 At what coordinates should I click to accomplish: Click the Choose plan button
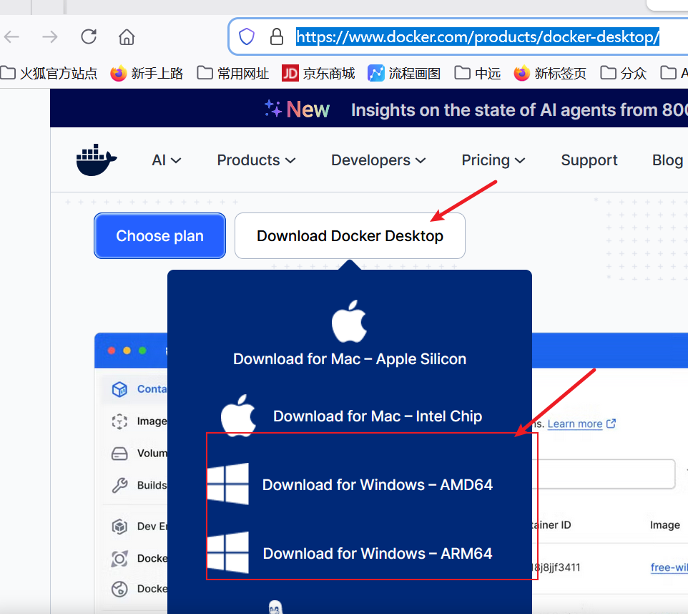[159, 236]
